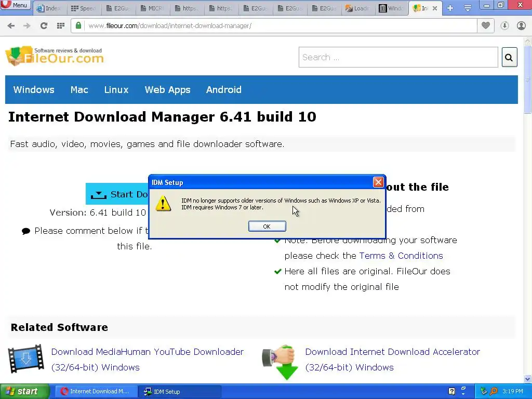Image resolution: width=532 pixels, height=399 pixels.
Task: Click the site Search field
Action: [398, 57]
